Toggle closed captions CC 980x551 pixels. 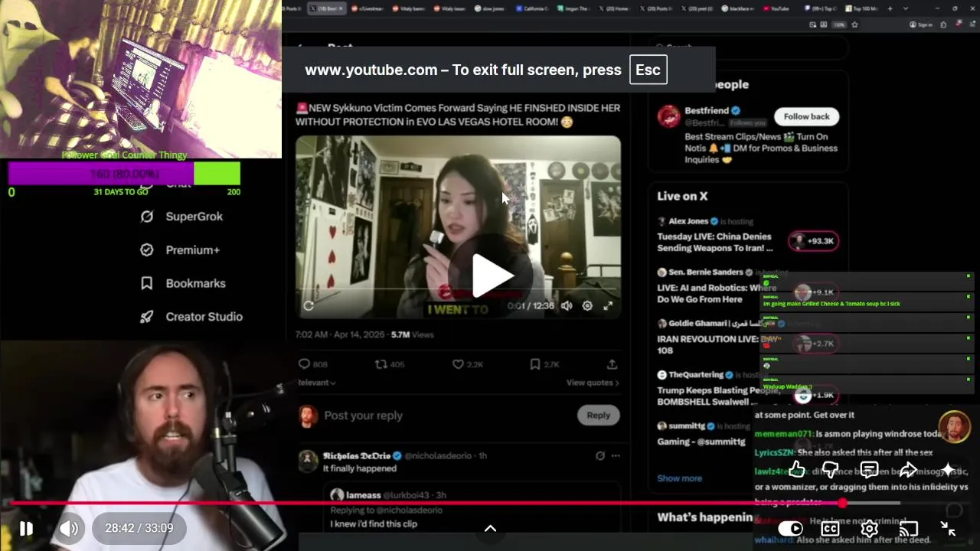pyautogui.click(x=830, y=528)
